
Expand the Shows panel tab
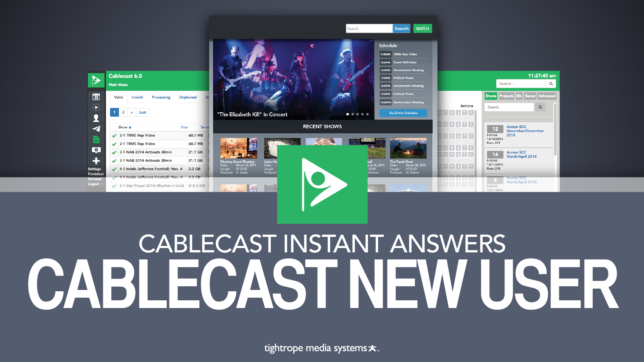(490, 96)
